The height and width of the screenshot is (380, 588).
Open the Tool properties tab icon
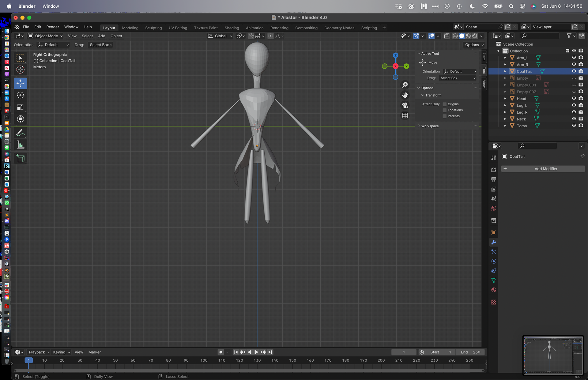494,158
